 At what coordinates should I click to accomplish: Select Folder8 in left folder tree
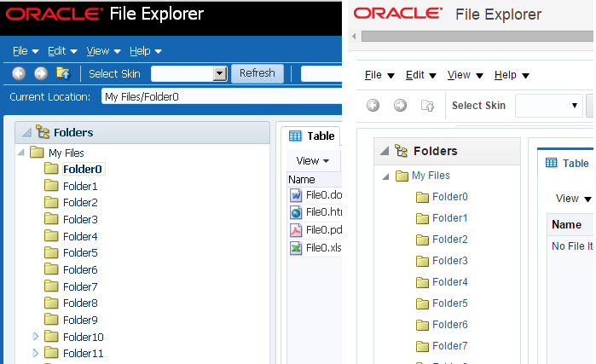pos(80,303)
